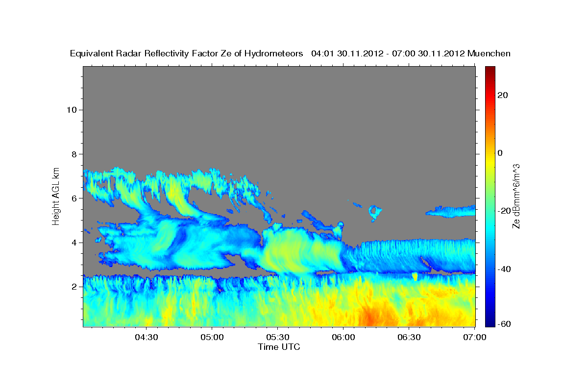Click the height tick label 8
The image size is (588, 392).
[74, 154]
